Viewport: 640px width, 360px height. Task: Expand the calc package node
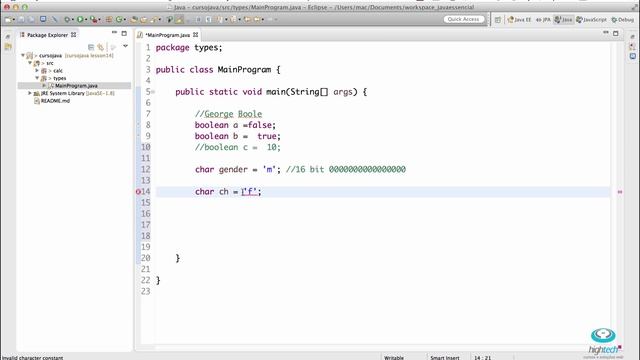[37, 71]
